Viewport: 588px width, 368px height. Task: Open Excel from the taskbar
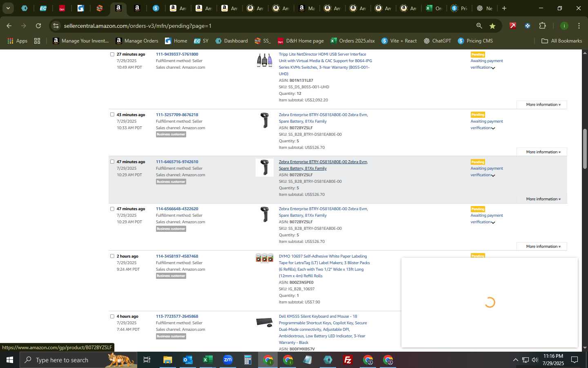pyautogui.click(x=207, y=360)
